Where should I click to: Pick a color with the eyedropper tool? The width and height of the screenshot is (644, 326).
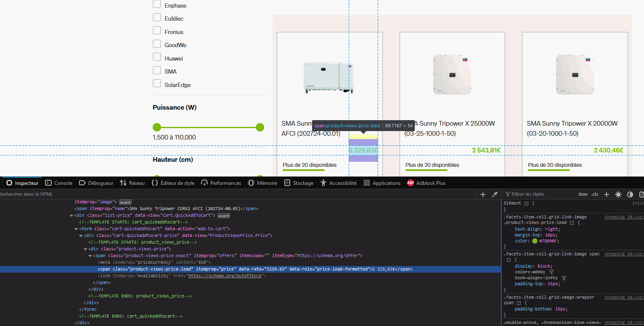point(495,195)
